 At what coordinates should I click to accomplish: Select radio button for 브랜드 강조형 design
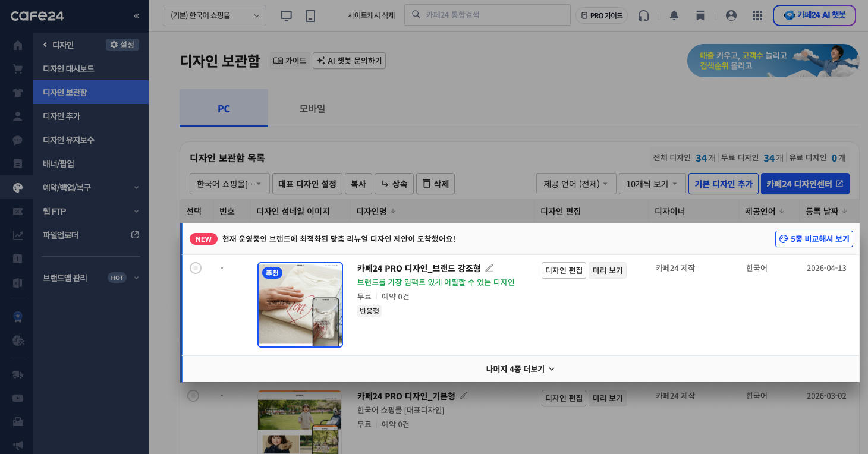click(x=196, y=268)
